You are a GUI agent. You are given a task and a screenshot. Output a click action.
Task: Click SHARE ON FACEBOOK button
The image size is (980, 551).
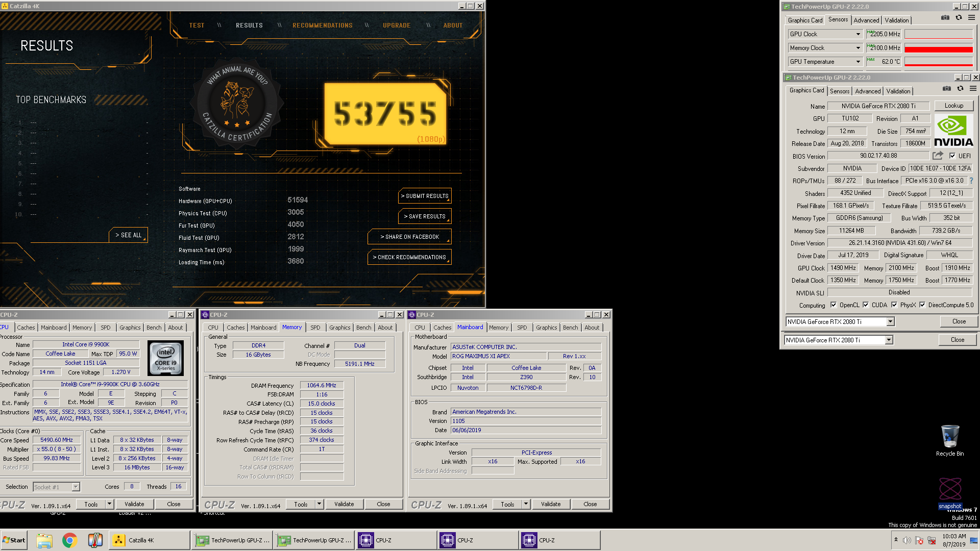click(409, 237)
